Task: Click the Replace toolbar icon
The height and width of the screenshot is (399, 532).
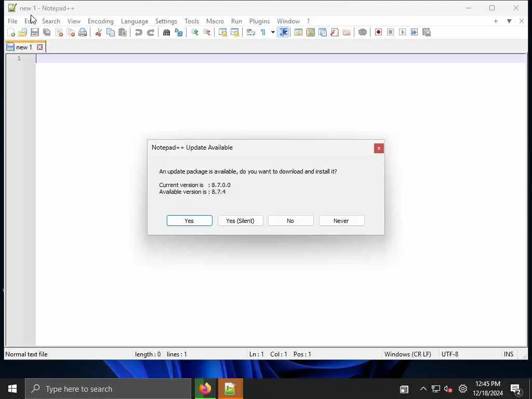Action: tap(179, 32)
